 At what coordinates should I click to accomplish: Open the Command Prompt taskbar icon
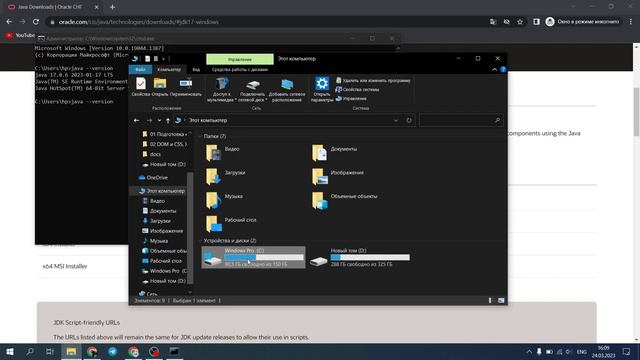[174, 351]
